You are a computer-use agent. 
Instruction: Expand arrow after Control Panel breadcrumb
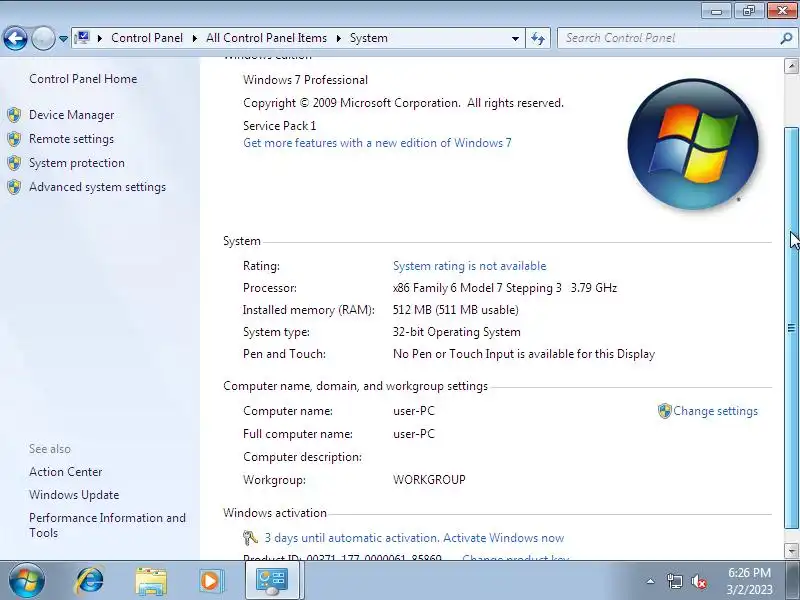194,38
